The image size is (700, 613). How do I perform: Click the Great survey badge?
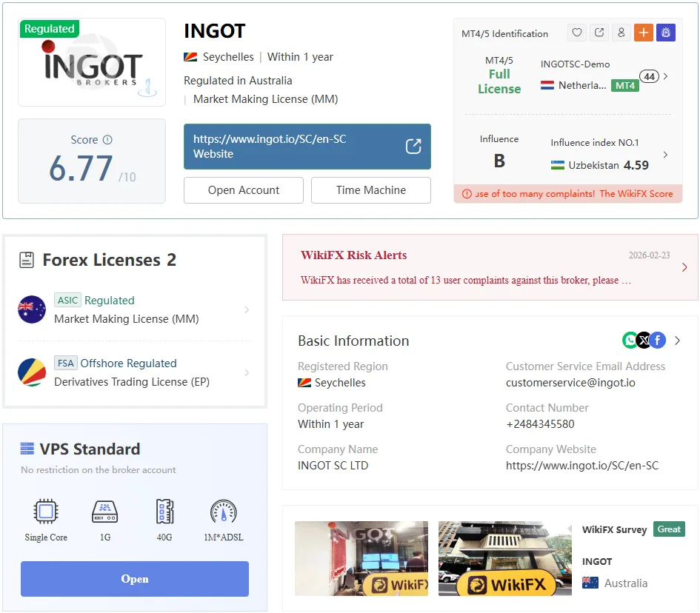coord(669,529)
